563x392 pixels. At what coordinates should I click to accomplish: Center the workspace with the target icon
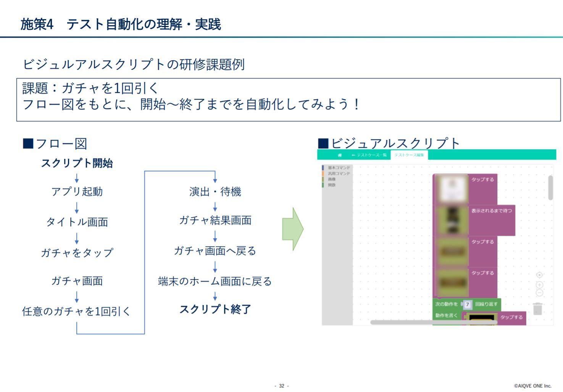point(539,275)
